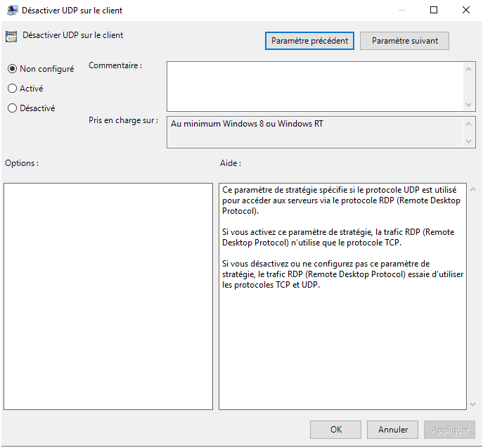483x448 pixels.
Task: Click the Aide panel scroll up arrow
Action: click(473, 189)
